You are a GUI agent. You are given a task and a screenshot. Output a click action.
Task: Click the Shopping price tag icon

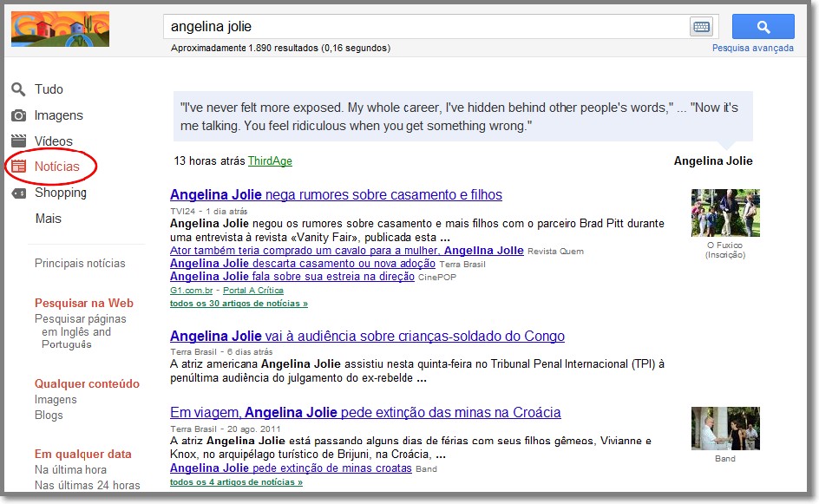(x=19, y=193)
